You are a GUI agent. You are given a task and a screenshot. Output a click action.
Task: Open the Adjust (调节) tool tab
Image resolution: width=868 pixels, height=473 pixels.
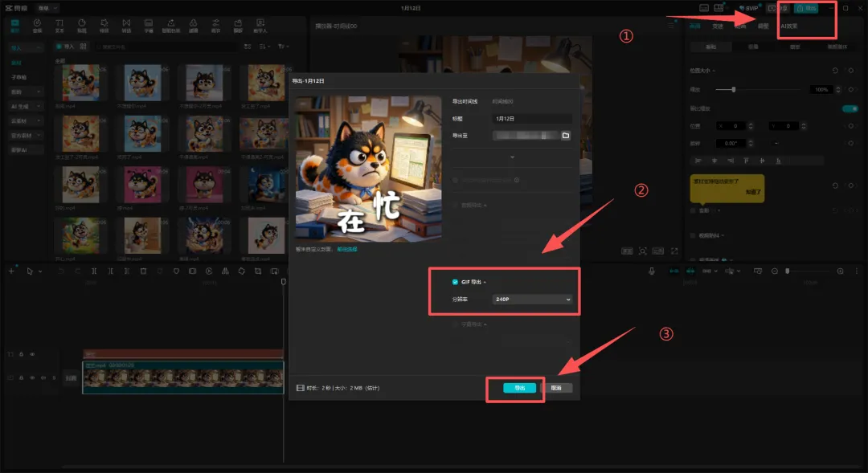click(216, 26)
